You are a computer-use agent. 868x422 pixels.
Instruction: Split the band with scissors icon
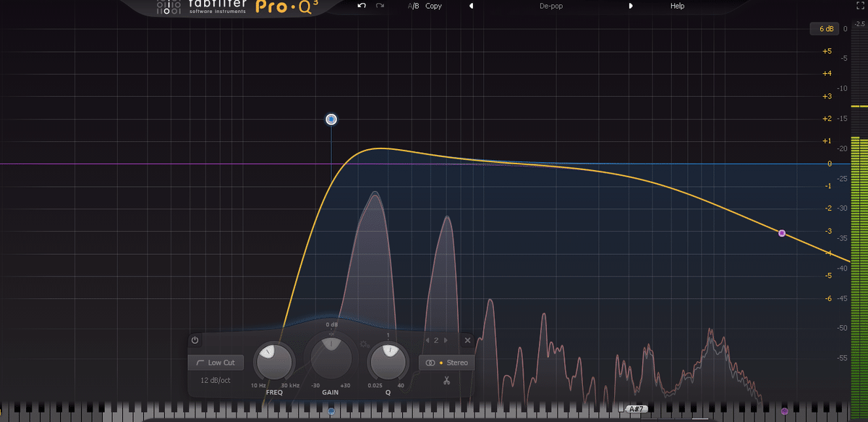click(447, 381)
